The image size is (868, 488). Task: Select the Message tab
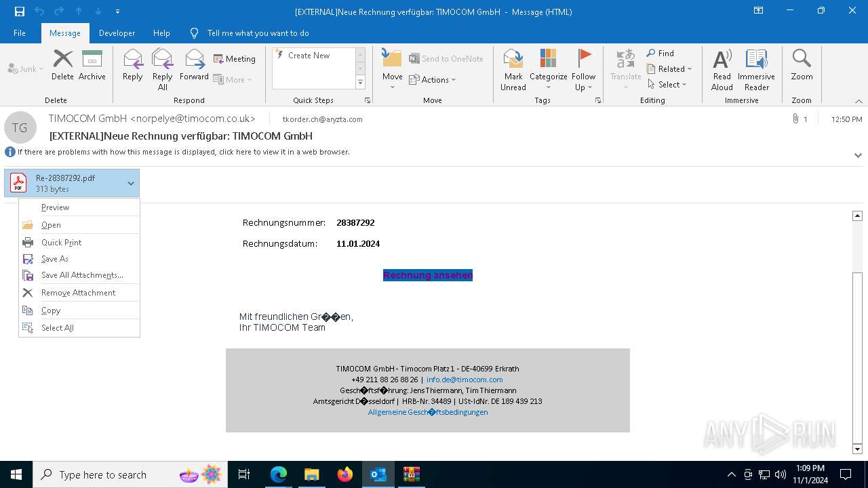pos(65,33)
